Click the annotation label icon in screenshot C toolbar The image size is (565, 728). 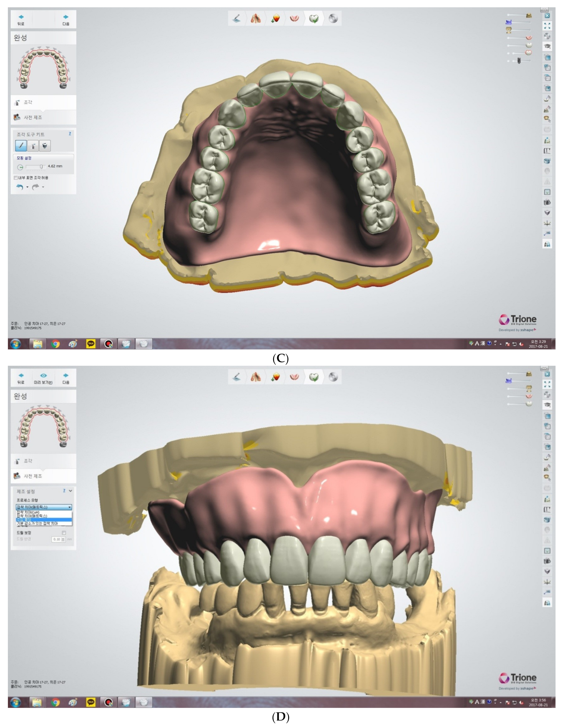547,234
